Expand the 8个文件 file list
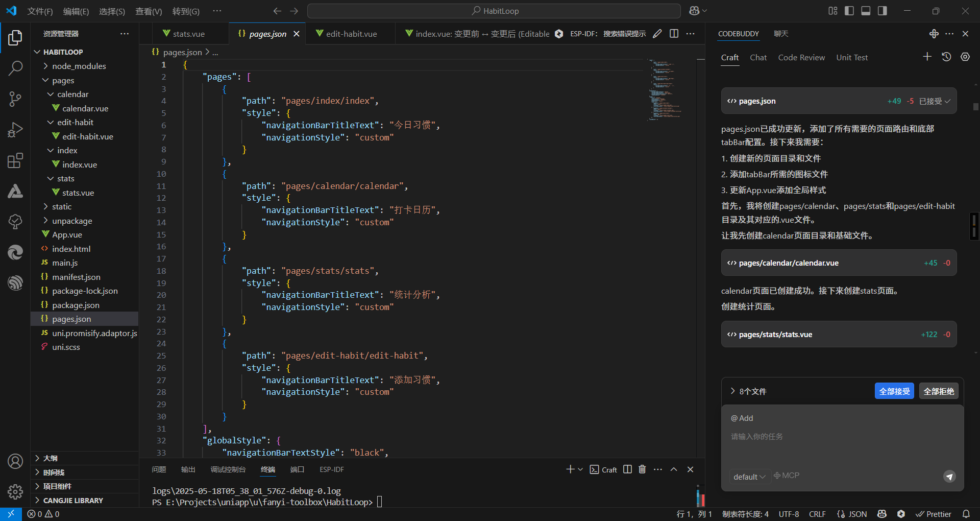 pyautogui.click(x=748, y=391)
